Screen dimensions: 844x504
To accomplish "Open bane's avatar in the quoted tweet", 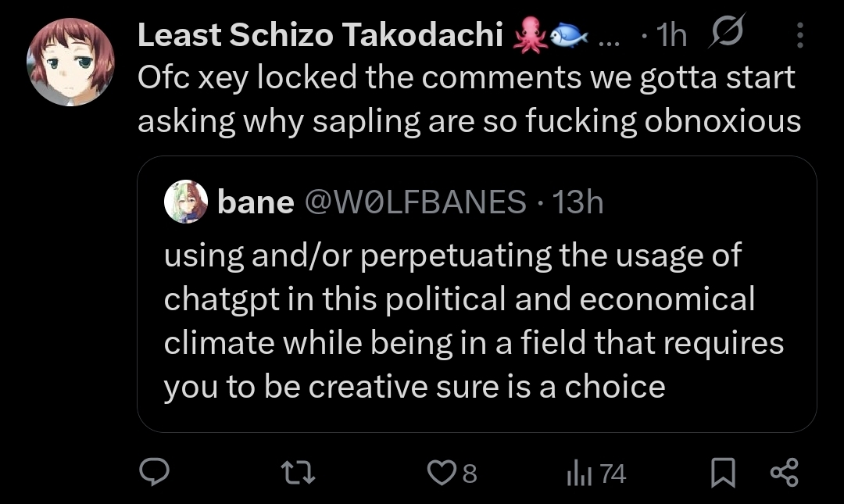I will [186, 202].
